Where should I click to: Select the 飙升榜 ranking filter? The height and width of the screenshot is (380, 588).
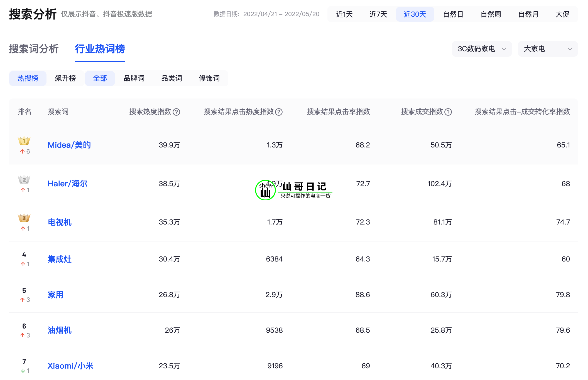(x=65, y=78)
